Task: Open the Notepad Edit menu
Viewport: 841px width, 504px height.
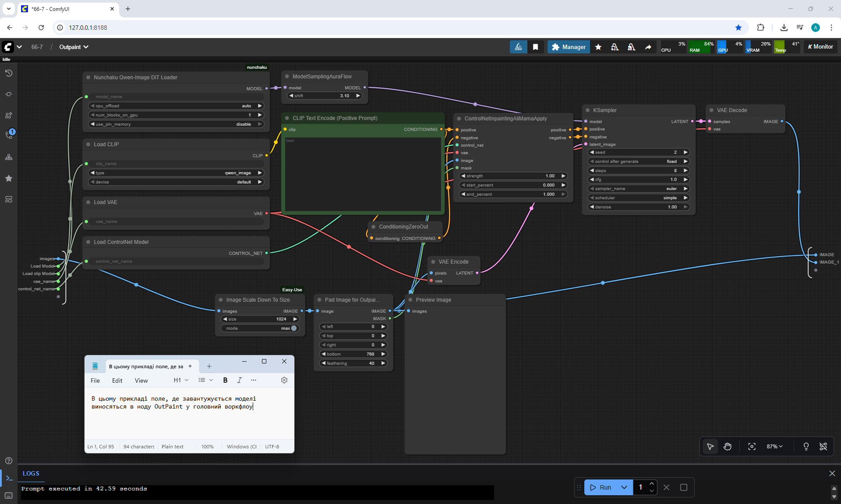Action: (117, 381)
